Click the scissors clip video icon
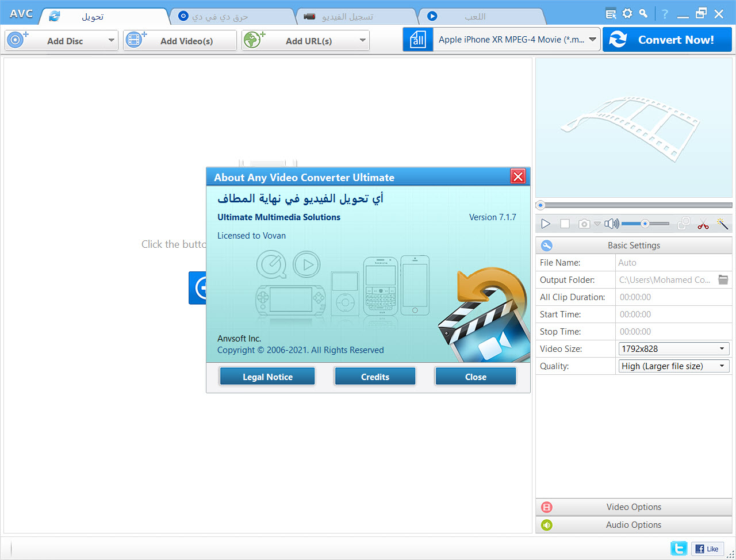Image resolution: width=736 pixels, height=560 pixels. (x=703, y=224)
